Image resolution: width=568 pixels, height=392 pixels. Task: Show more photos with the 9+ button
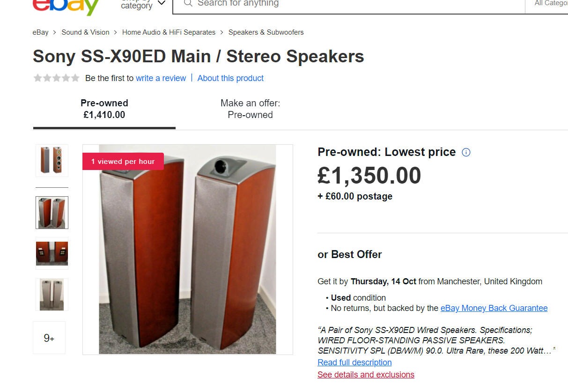49,338
